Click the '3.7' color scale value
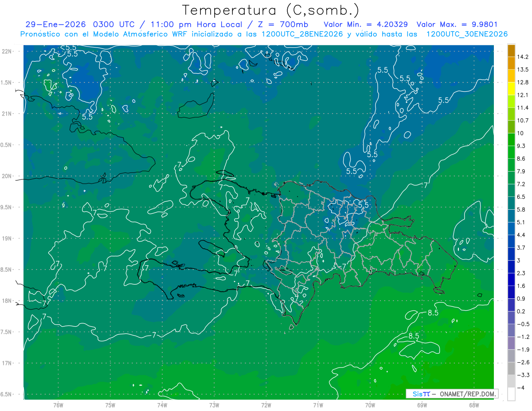Image resolution: width=532 pixels, height=411 pixels. click(521, 248)
